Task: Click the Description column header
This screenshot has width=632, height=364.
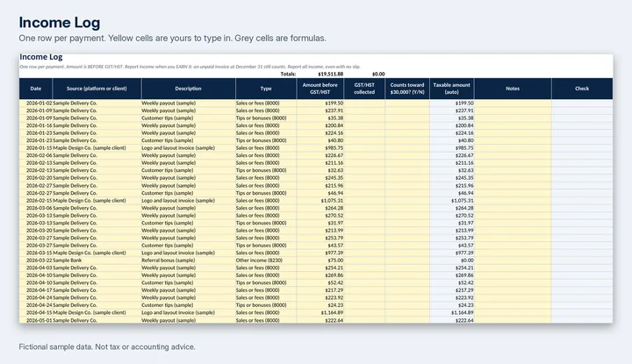Action: (x=188, y=89)
